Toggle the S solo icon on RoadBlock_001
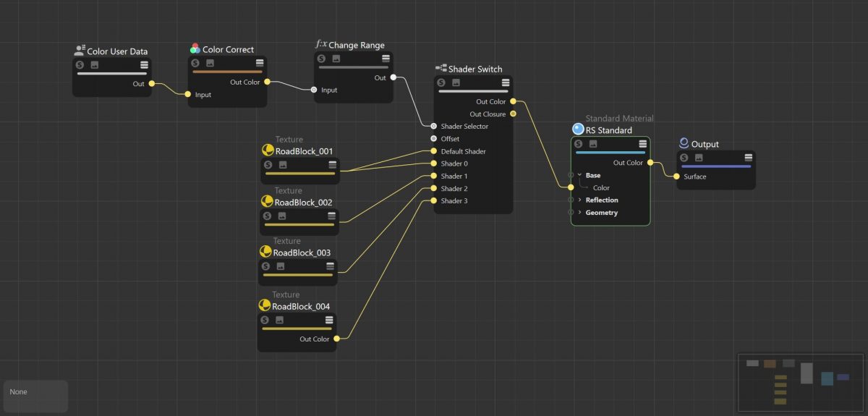868x416 pixels. [268, 166]
